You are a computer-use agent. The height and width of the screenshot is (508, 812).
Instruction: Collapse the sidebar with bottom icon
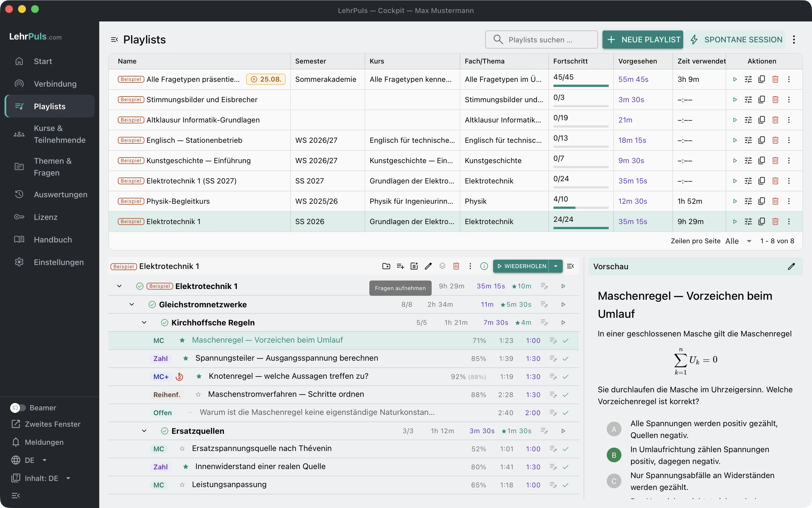click(16, 496)
